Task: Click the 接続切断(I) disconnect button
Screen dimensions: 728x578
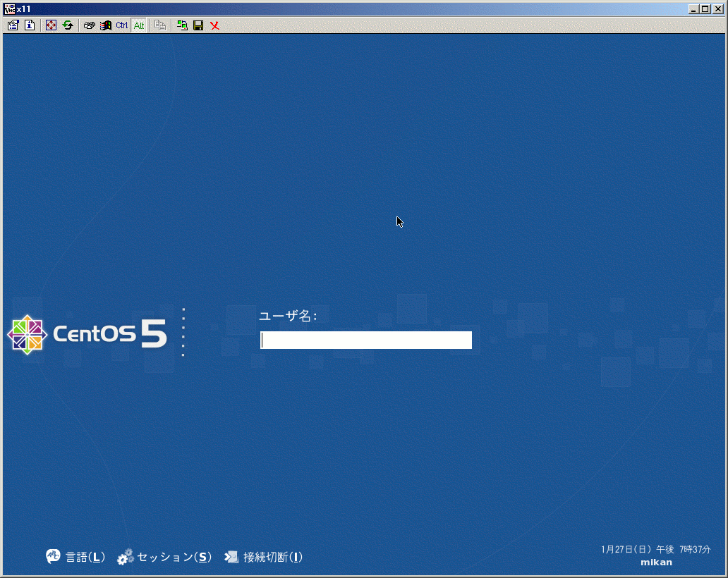Action: pos(273,557)
